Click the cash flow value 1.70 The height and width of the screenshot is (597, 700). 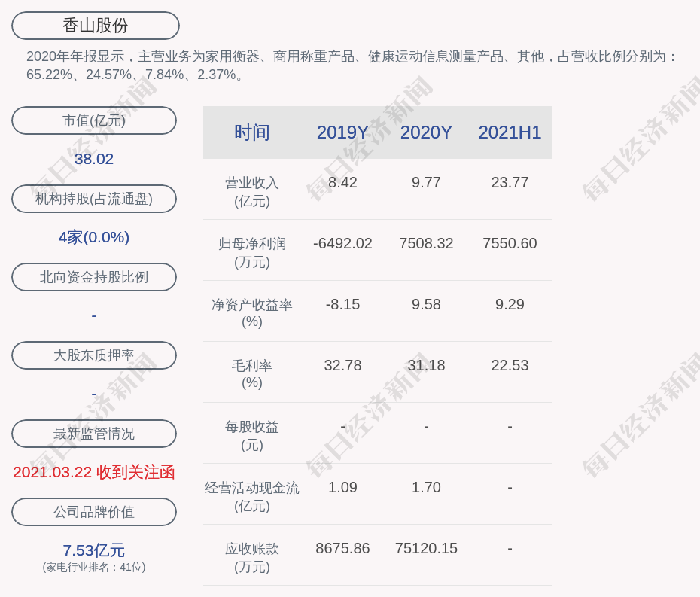coord(426,487)
